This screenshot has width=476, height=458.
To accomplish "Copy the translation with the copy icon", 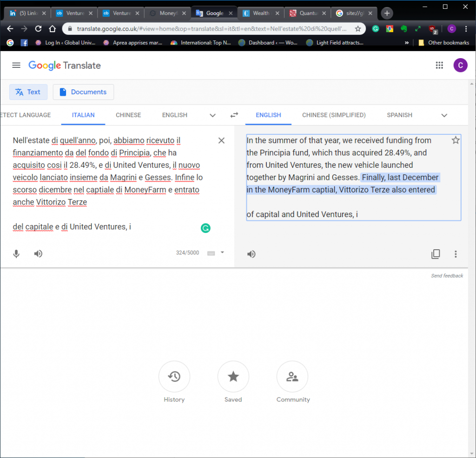I will point(436,254).
